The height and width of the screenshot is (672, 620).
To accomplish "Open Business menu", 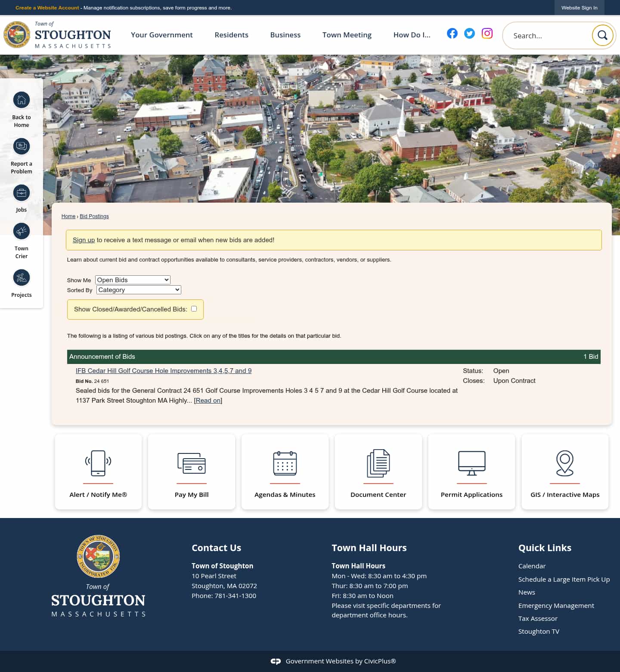I will [x=285, y=35].
